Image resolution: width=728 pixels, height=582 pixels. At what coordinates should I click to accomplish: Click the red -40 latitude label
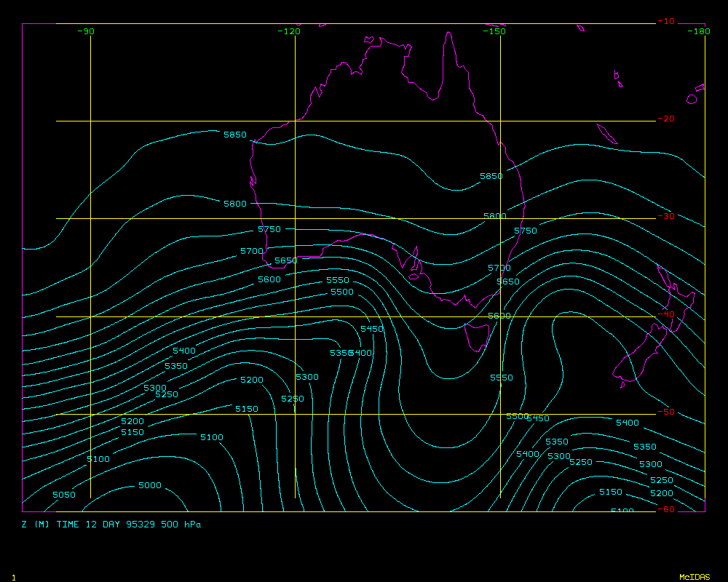coord(665,314)
